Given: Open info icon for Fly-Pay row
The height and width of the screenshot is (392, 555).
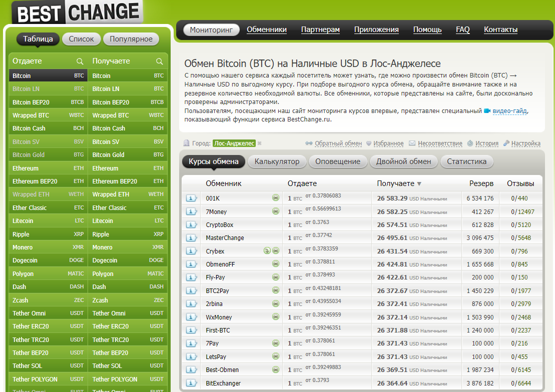Looking at the screenshot, I should click(191, 277).
